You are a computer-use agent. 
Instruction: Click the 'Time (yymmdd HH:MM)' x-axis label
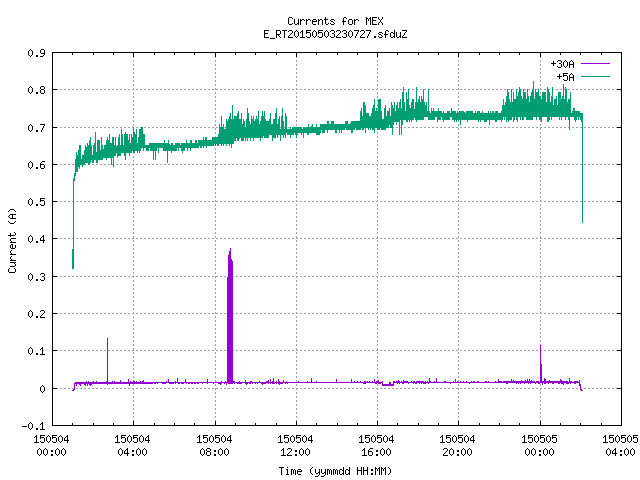[x=335, y=471]
